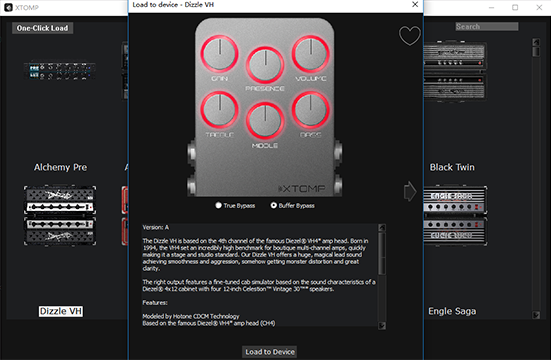The image size is (551, 360).
Task: Click the description scrollbar thumb
Action: click(x=382, y=253)
